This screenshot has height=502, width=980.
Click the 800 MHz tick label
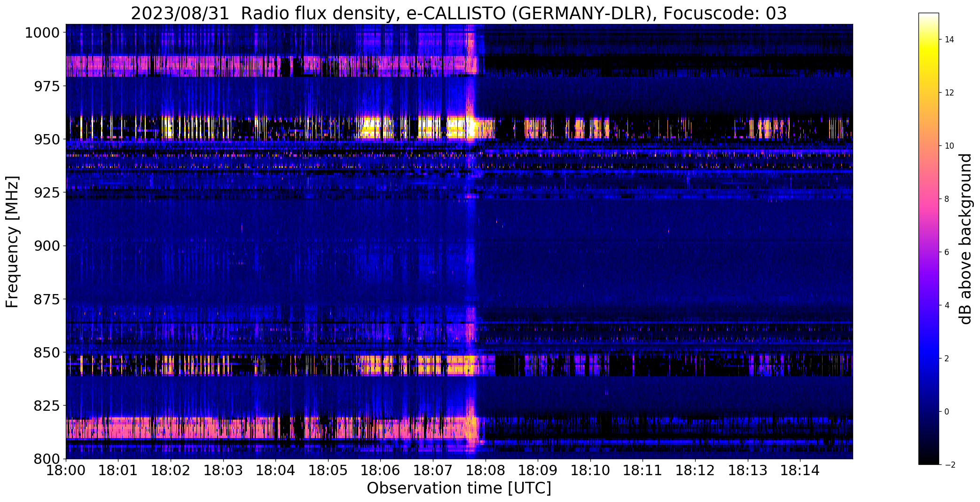click(x=46, y=459)
